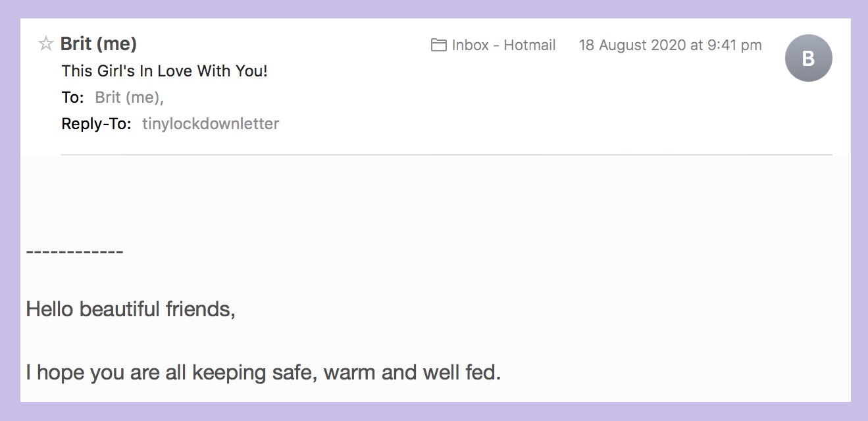
Task: Click the timestamp 18 August 2020 at 9:41 pm
Action: pyautogui.click(x=669, y=45)
